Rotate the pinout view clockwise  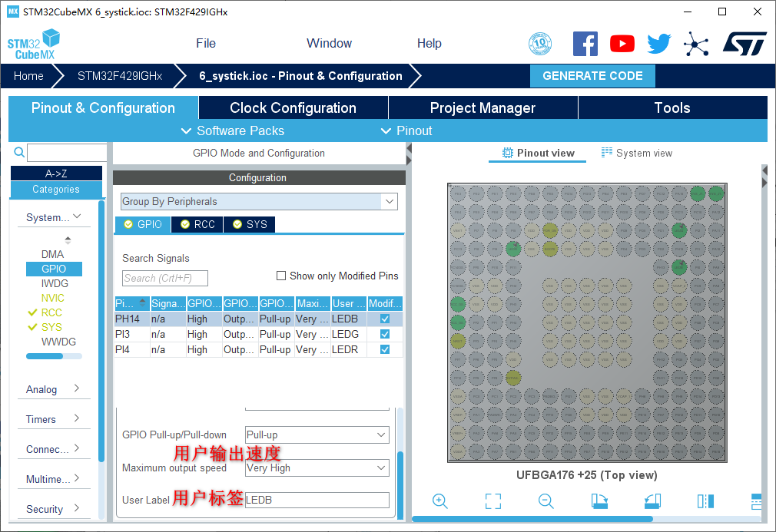(x=599, y=501)
